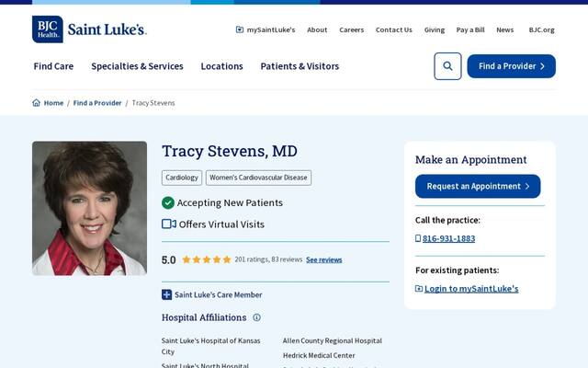Call the practice number 816-931-1883
Image resolution: width=588 pixels, height=368 pixels.
tap(448, 238)
